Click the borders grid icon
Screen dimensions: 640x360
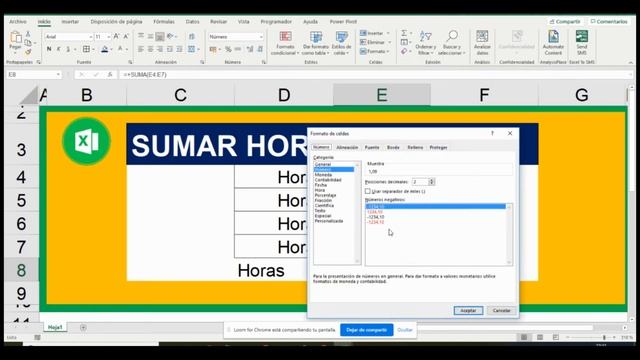pos(86,49)
